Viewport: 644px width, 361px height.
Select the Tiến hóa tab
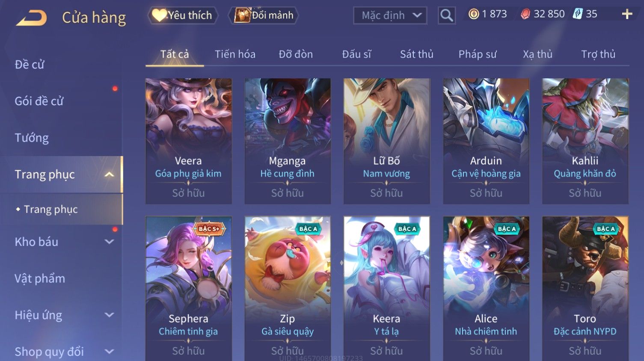coord(235,54)
